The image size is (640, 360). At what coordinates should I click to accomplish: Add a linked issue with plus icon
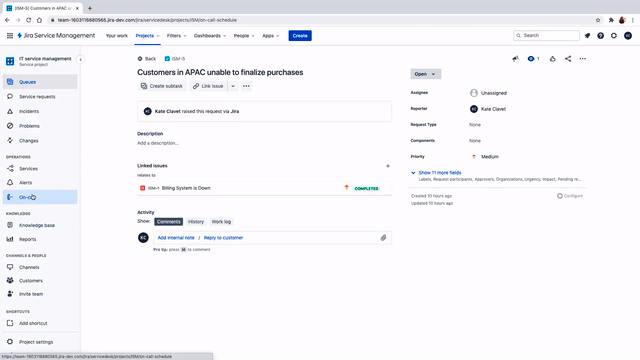click(x=388, y=166)
